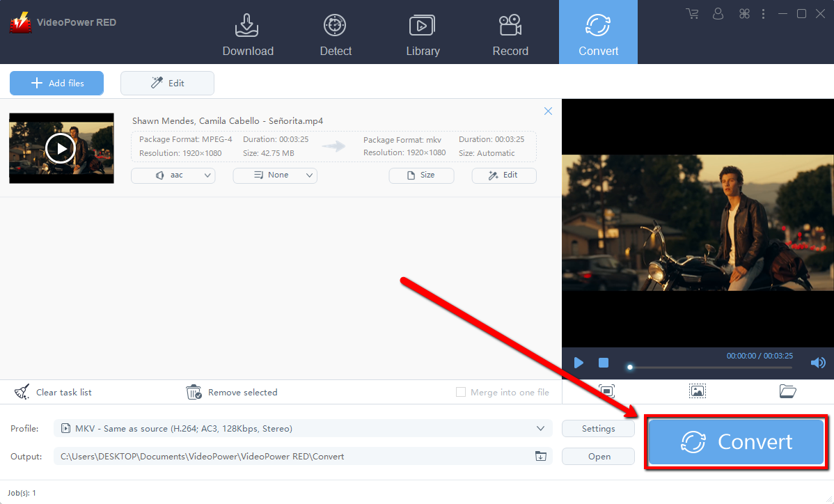Select the Clear task list icon

(22, 392)
